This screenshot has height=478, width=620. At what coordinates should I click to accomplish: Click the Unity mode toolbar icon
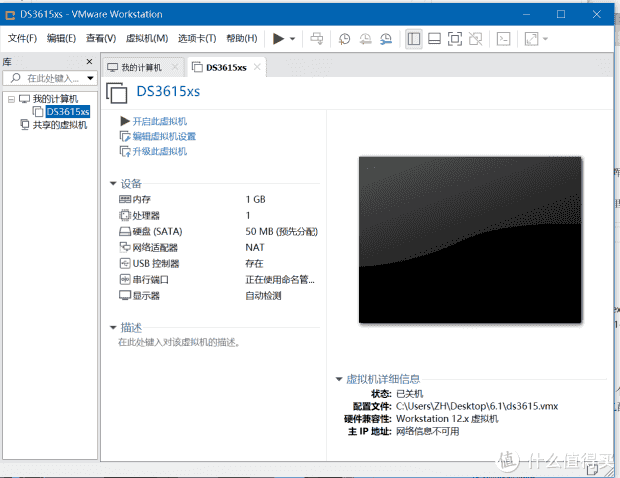[475, 39]
